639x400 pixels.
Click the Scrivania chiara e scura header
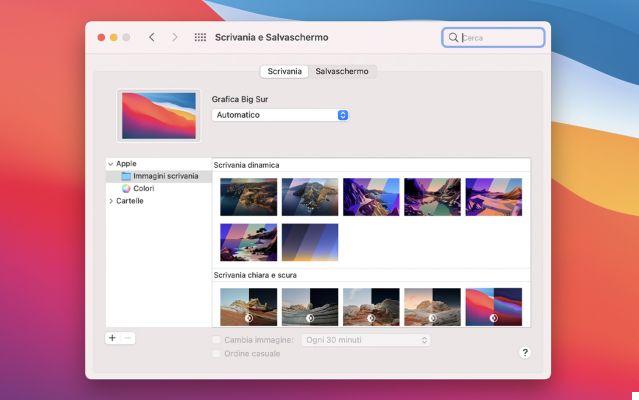(x=255, y=275)
